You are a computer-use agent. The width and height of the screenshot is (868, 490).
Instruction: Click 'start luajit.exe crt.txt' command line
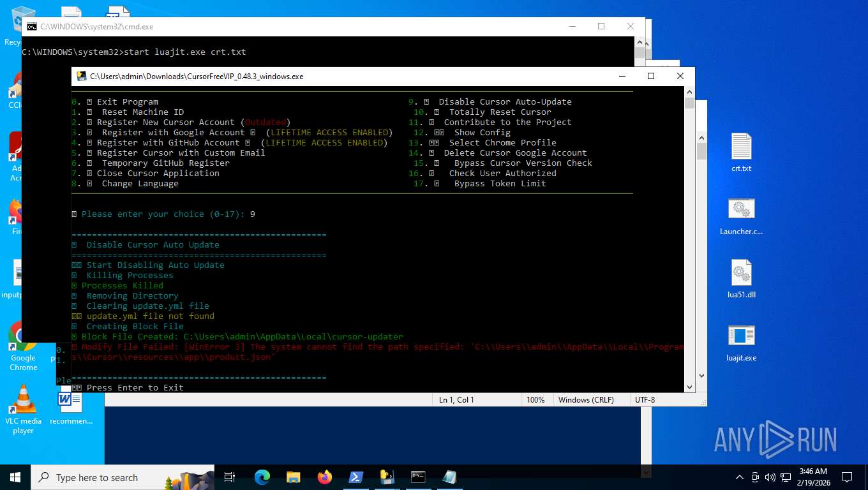point(185,52)
